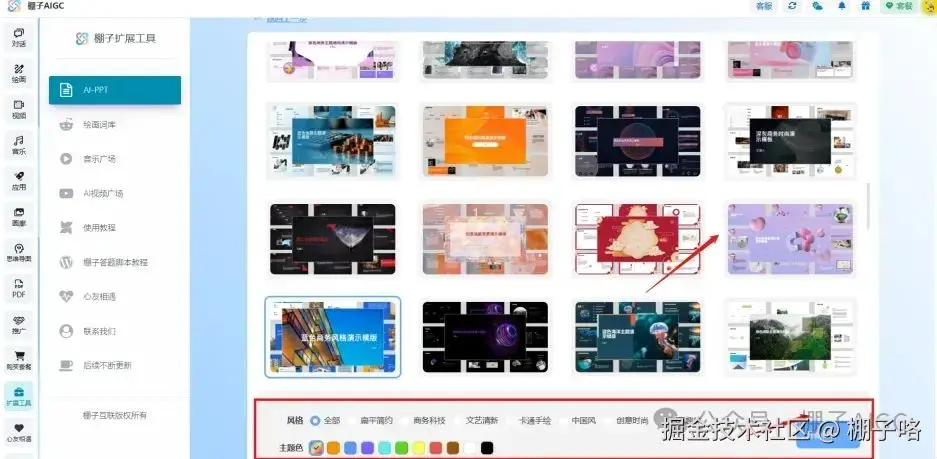
Task: Open the PDF tool icon in left rail
Action: [x=19, y=289]
